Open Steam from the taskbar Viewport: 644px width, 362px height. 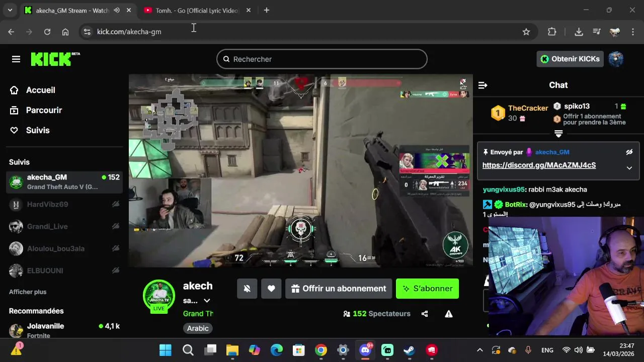(410, 350)
